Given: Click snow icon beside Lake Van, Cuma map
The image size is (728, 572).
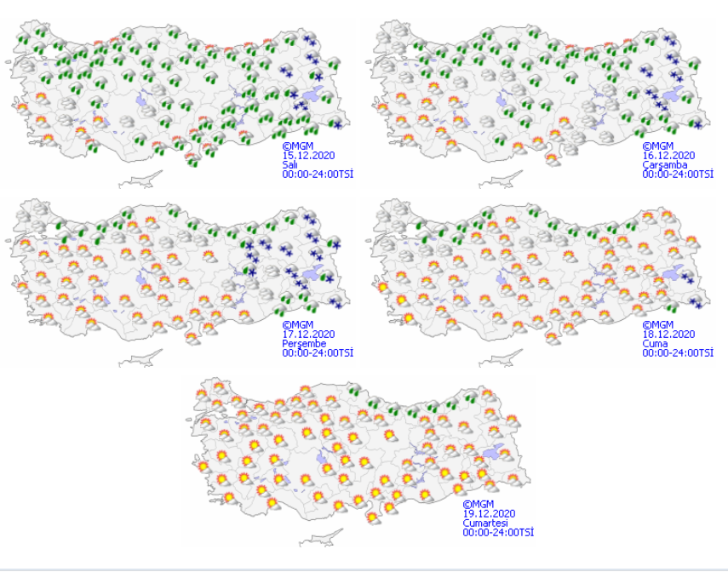Looking at the screenshot, I should [688, 278].
